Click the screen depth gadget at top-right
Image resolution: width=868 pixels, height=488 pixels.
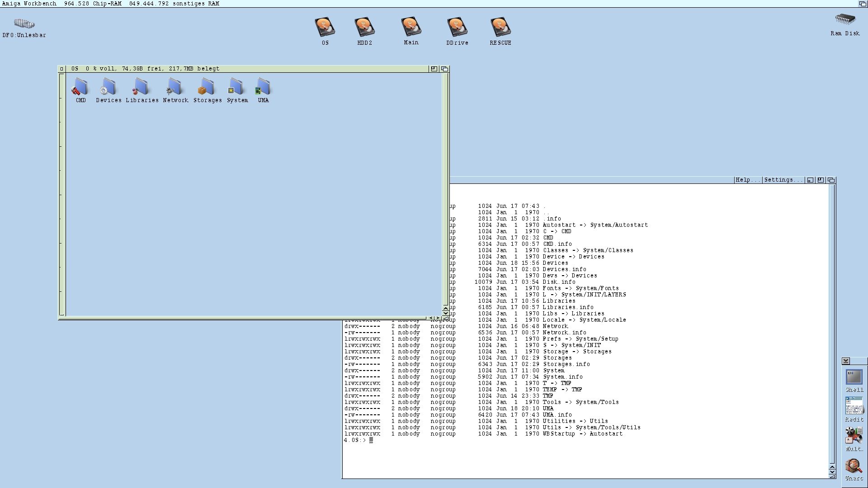[x=863, y=4]
